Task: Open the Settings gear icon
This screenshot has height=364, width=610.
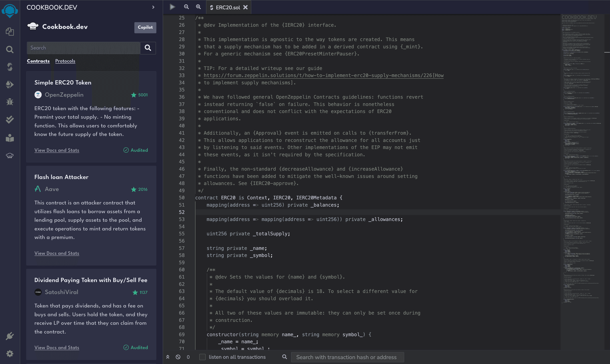Action: [x=10, y=353]
